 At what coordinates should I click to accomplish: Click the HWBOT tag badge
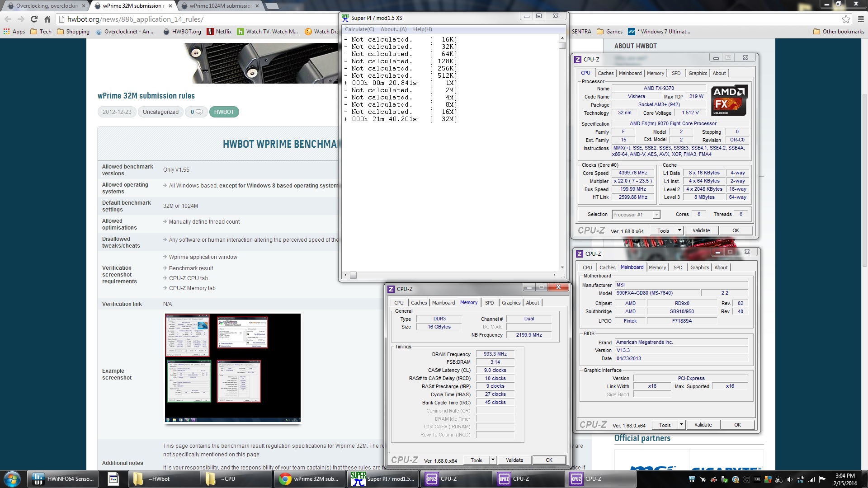pyautogui.click(x=224, y=112)
